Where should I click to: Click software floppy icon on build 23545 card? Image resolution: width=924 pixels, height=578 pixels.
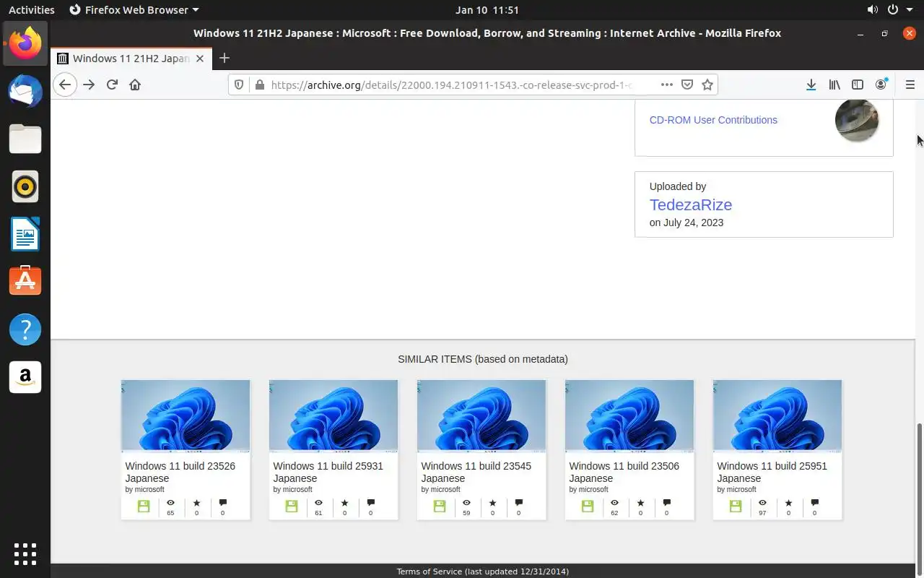[x=440, y=506]
